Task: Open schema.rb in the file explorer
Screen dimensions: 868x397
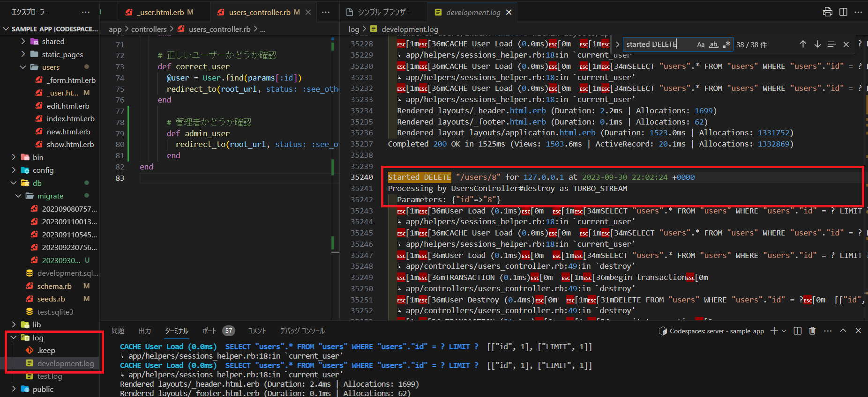Action: [54, 286]
